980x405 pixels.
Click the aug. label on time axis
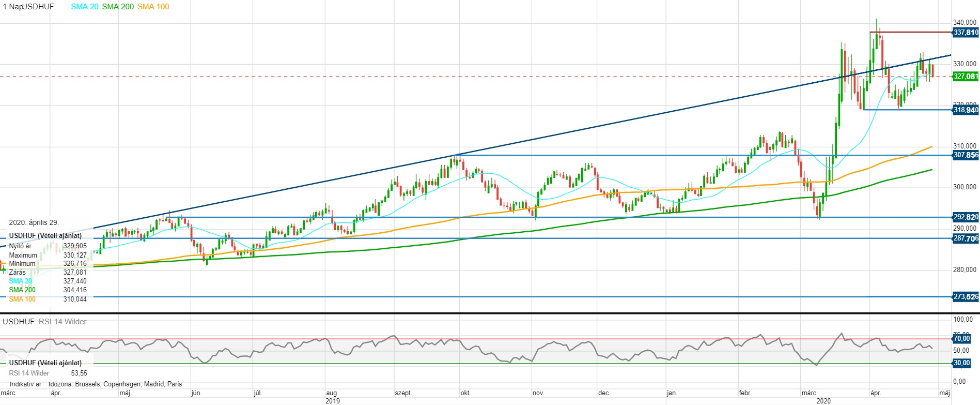(332, 393)
